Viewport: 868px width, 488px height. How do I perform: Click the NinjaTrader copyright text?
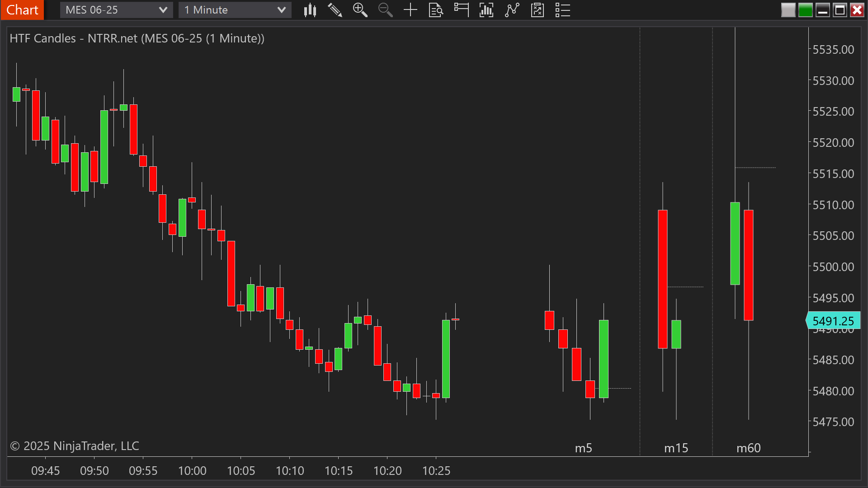[74, 446]
